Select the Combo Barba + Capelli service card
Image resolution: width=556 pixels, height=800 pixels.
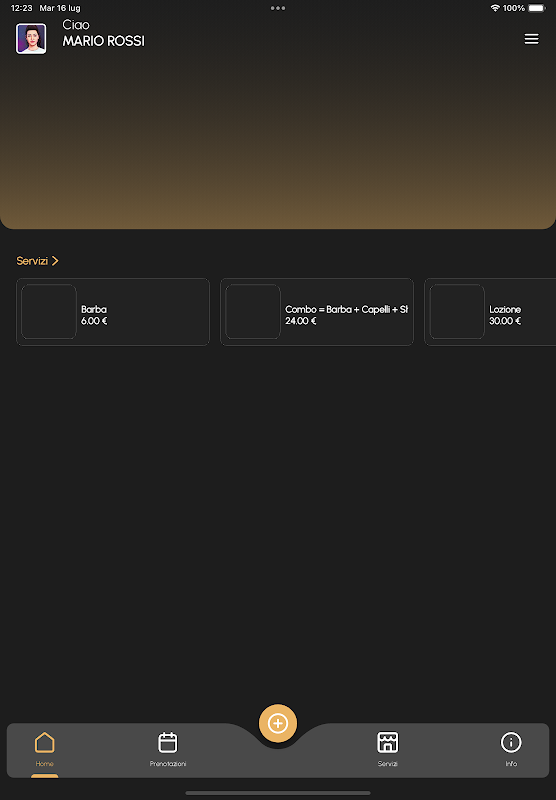coord(317,312)
